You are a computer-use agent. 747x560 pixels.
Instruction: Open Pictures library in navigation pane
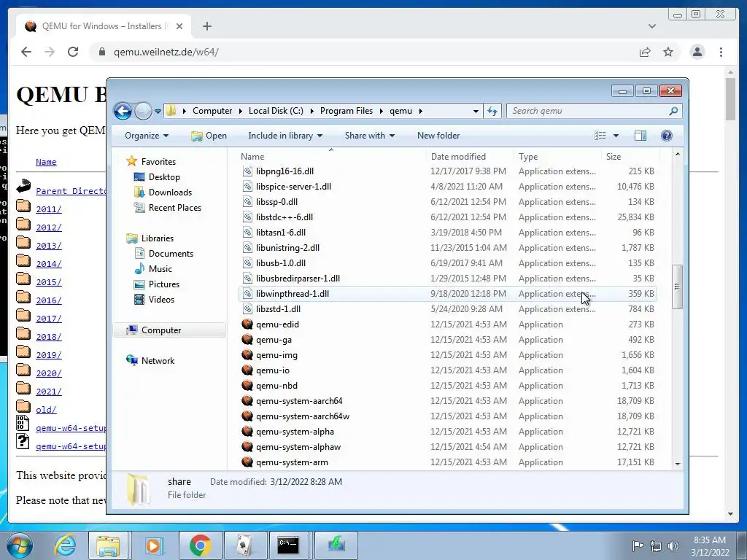[x=164, y=284]
